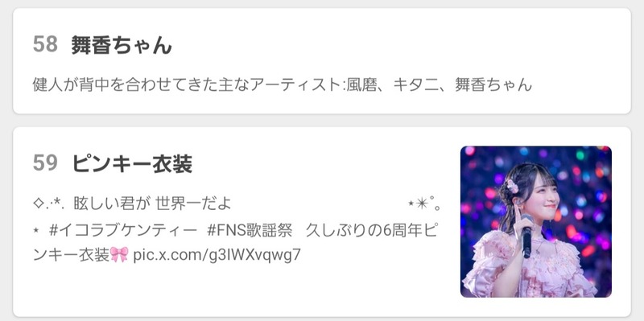Screen dimensions: 644x321
Task: Click the 眩しい君が 世界一だよ line
Action: (152, 204)
